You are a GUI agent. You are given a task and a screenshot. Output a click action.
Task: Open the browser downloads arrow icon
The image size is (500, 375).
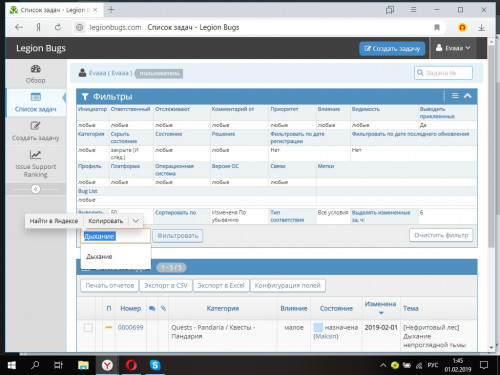[481, 28]
